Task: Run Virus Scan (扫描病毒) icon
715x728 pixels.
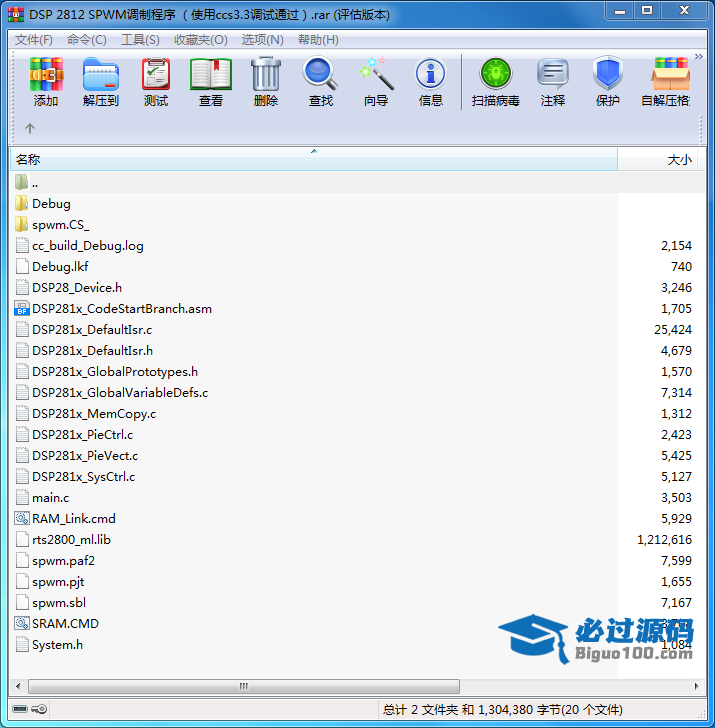Action: 496,74
